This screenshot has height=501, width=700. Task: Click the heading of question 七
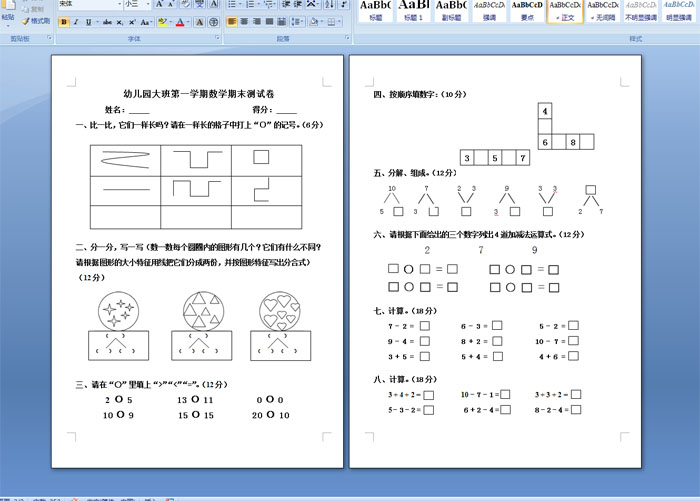click(405, 311)
